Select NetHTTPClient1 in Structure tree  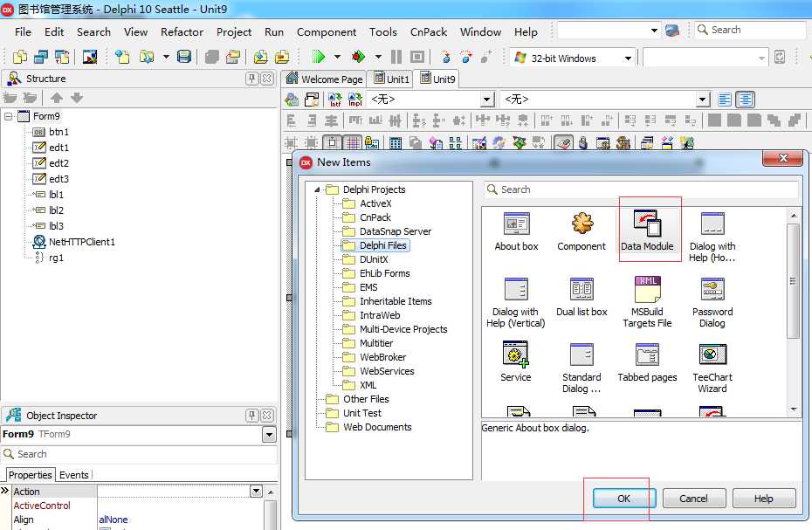point(74,242)
